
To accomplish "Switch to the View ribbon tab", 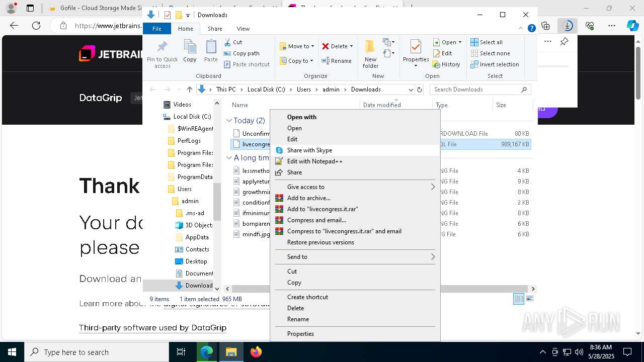I will 243,29.
